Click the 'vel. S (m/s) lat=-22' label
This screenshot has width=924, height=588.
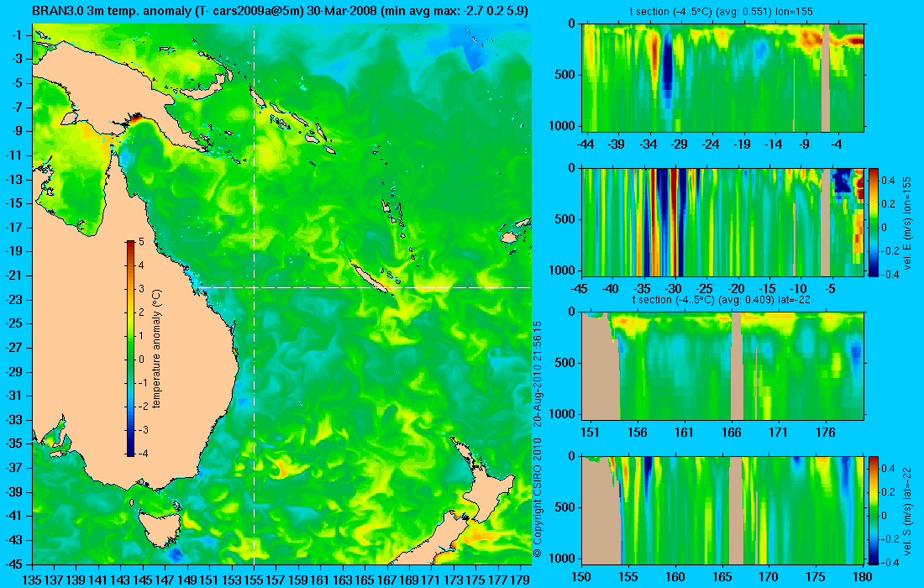[x=907, y=510]
